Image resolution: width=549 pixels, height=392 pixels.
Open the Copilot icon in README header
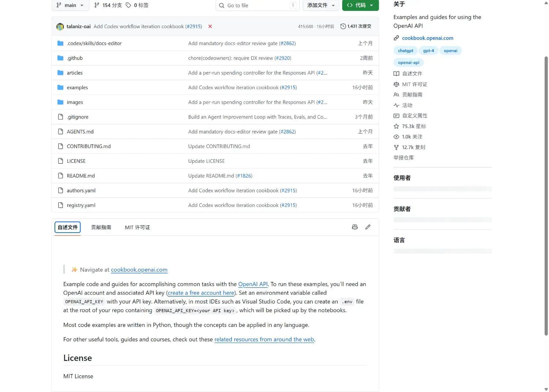pos(355,227)
